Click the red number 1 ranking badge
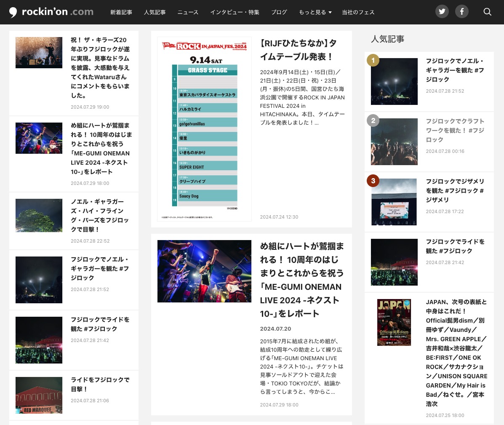504x425 pixels. 373,60
